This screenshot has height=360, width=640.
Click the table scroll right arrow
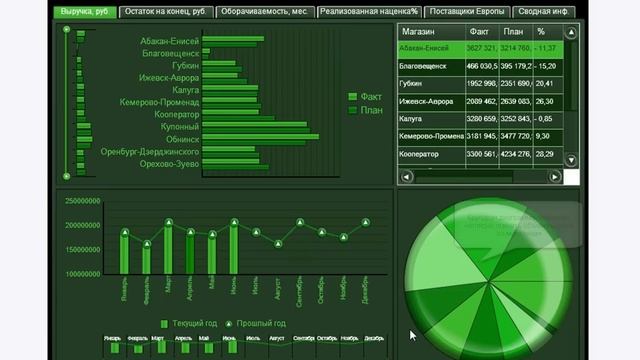554,177
